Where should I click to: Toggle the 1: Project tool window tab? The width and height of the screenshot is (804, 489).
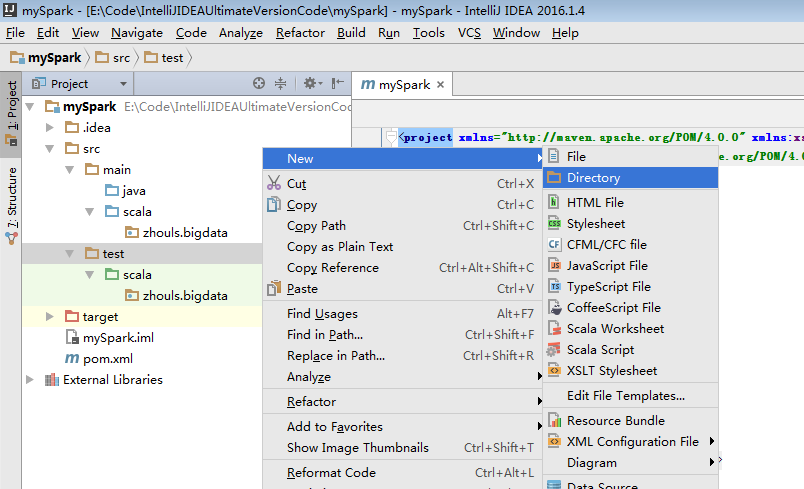(11, 113)
